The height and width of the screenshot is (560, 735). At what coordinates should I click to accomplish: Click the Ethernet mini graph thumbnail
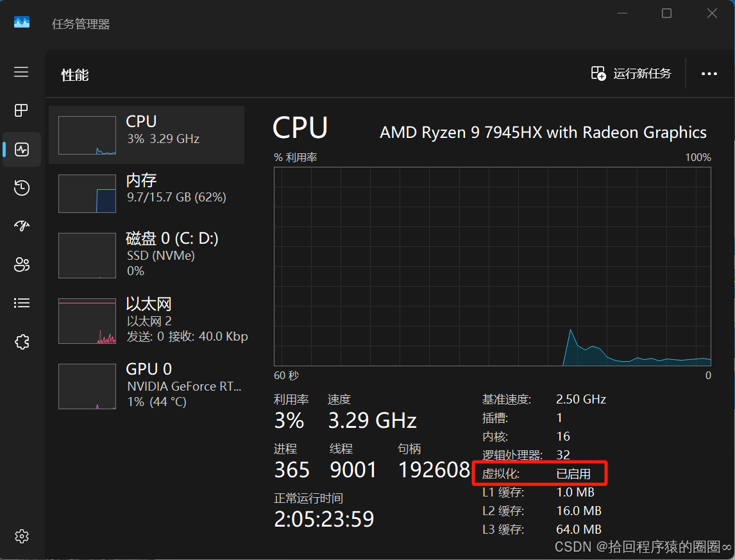tap(87, 321)
